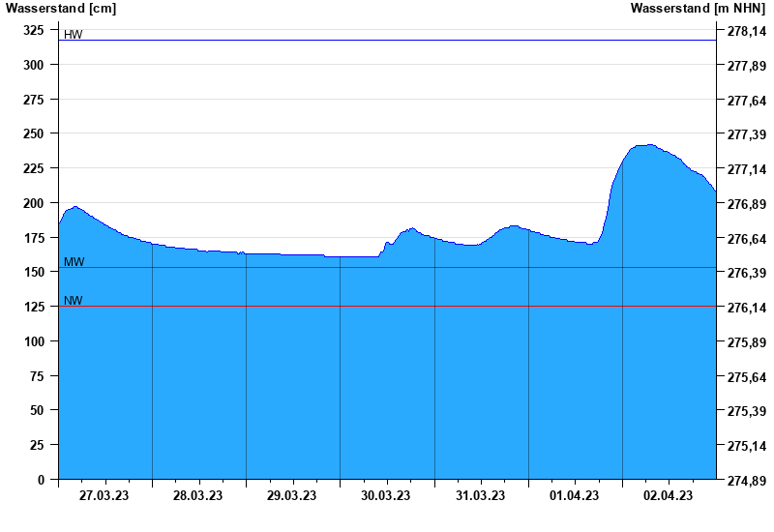The width and height of the screenshot is (774, 532).
Task: Select the date label 31.03.23
Action: tap(480, 495)
